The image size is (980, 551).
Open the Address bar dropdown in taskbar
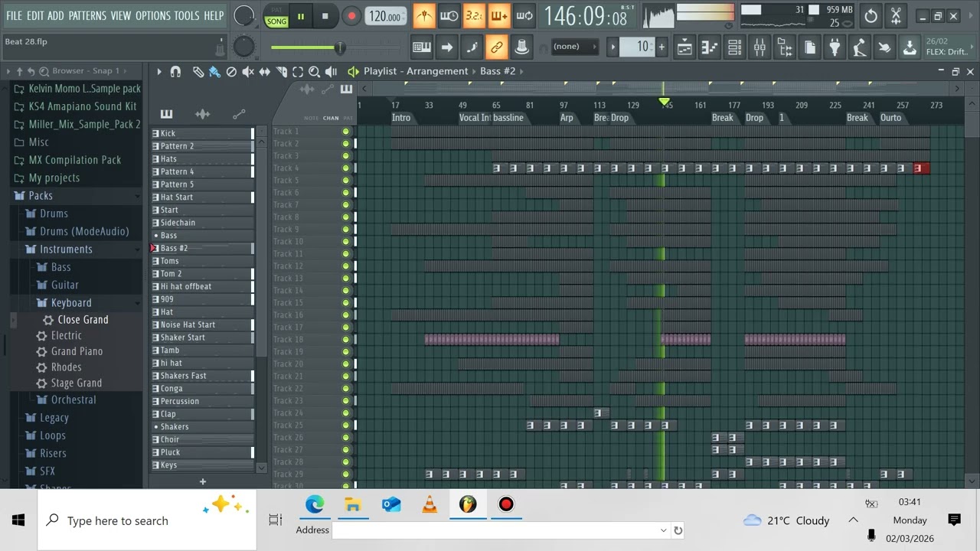(x=663, y=530)
